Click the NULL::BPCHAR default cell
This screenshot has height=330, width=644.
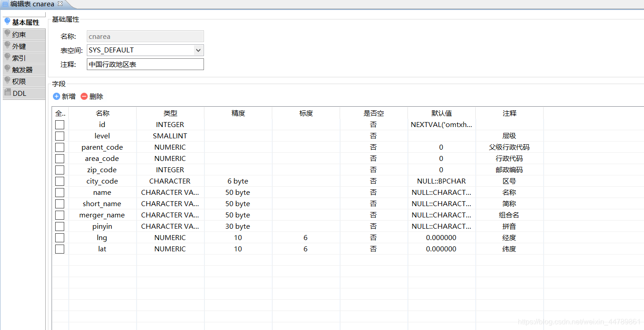tap(441, 181)
